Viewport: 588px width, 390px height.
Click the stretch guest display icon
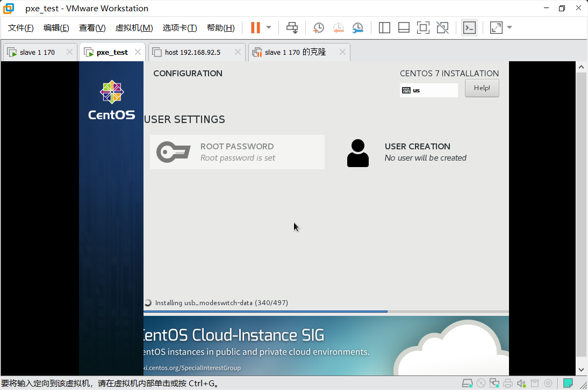click(496, 28)
